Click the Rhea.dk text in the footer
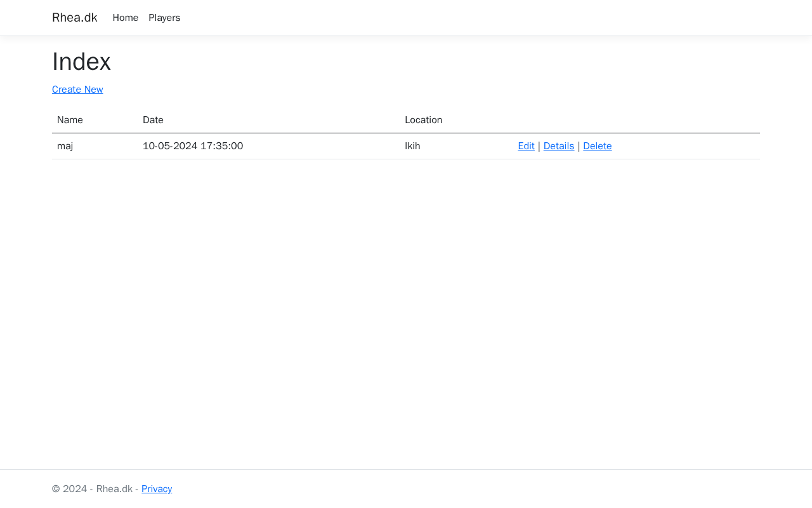The height and width of the screenshot is (508, 812). click(114, 489)
